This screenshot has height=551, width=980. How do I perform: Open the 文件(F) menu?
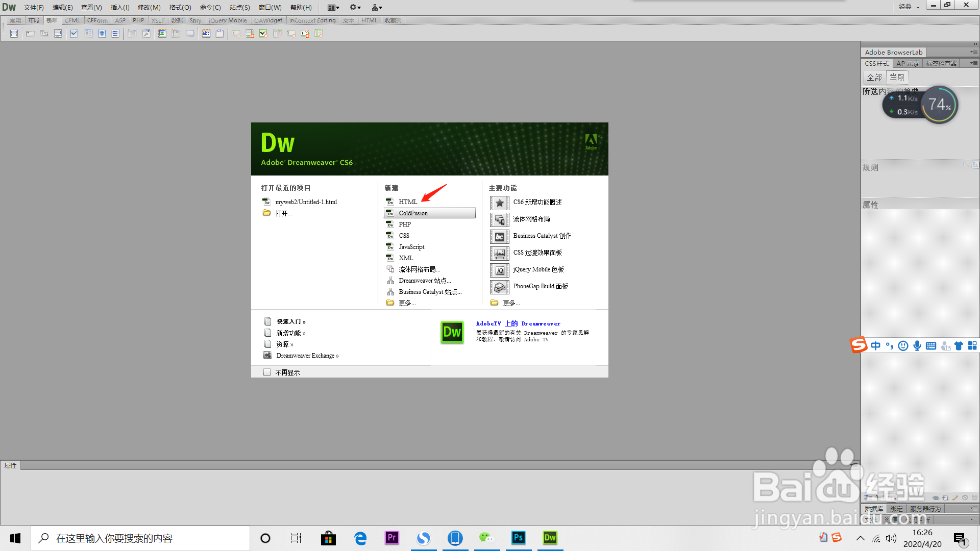pos(34,7)
